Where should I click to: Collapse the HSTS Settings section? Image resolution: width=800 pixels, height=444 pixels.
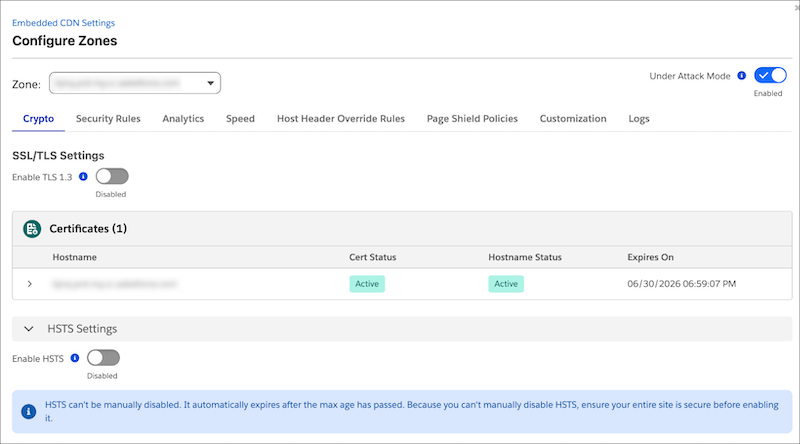tap(29, 329)
